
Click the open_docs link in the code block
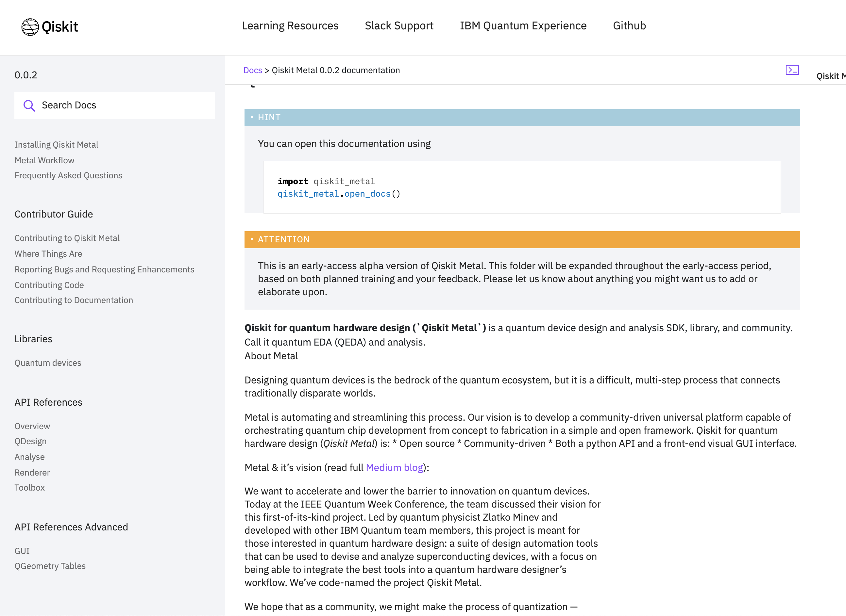(367, 194)
